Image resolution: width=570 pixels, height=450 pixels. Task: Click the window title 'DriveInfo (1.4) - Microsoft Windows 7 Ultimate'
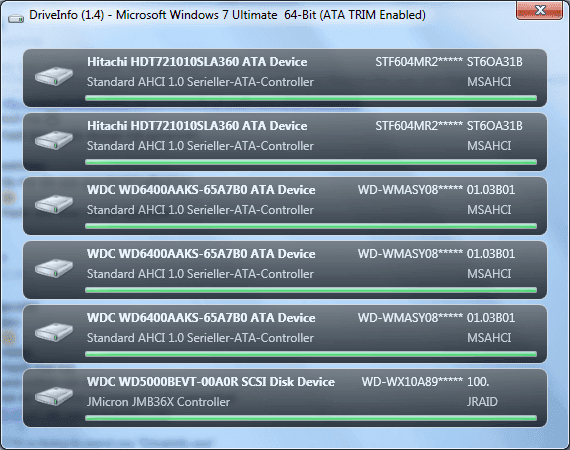[153, 15]
